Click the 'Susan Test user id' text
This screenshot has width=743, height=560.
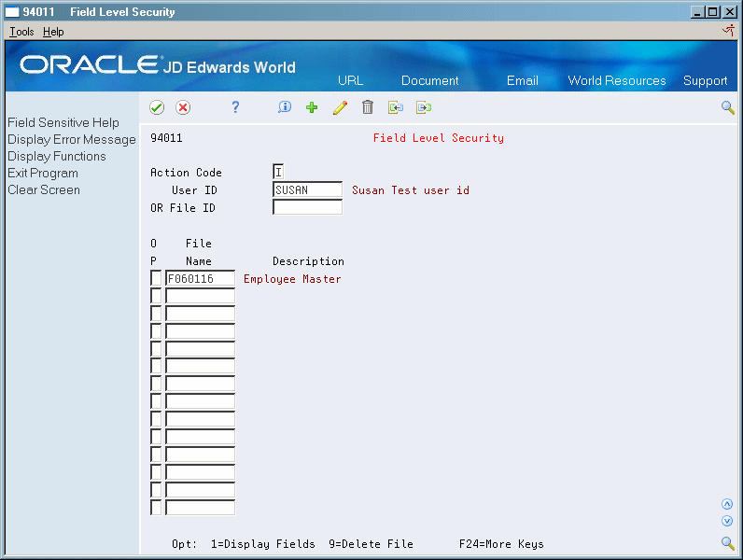[411, 190]
